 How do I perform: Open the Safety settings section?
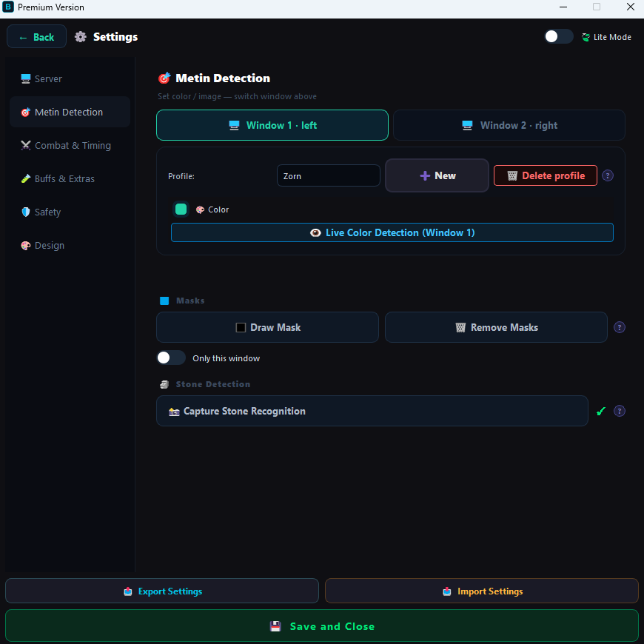(x=70, y=212)
